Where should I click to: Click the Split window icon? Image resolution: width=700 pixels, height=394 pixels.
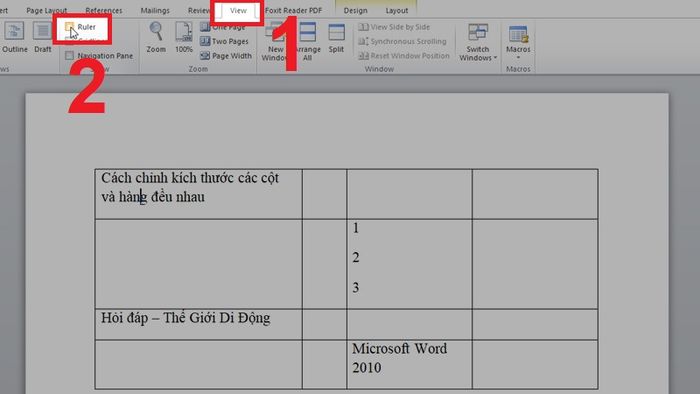336,38
